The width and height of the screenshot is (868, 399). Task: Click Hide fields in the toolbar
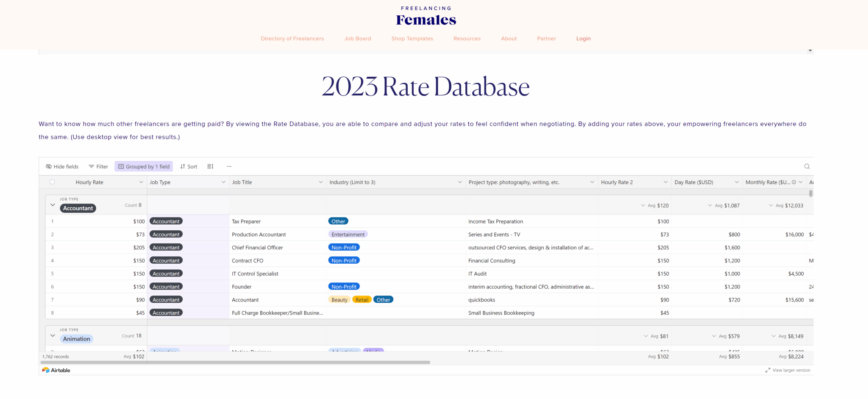coord(62,167)
